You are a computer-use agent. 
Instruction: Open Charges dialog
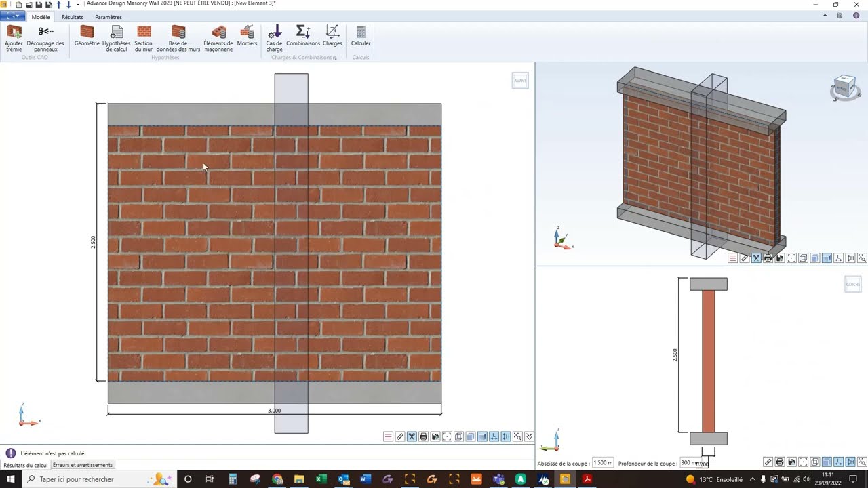(x=332, y=37)
